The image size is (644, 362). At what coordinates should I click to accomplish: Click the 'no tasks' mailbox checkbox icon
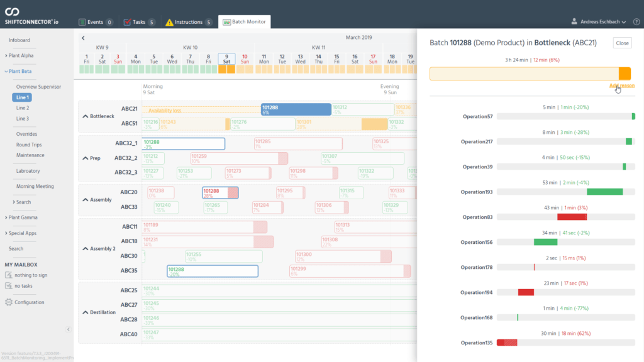(9, 286)
